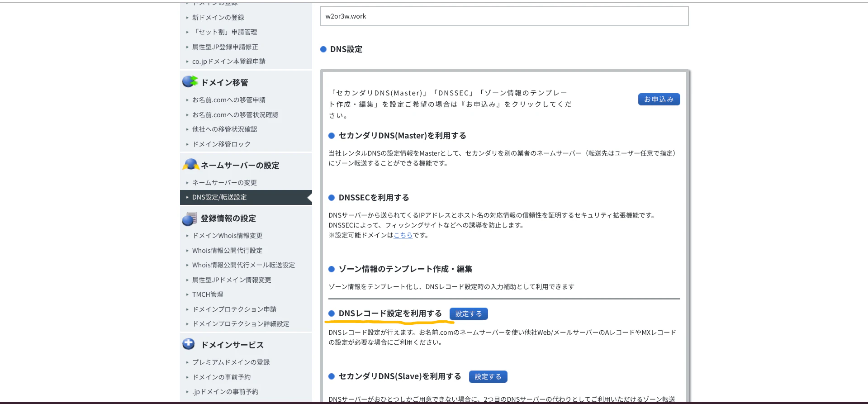
Task: Click the ゾーン情報のテンプレート作成・編集 heading
Action: 405,269
